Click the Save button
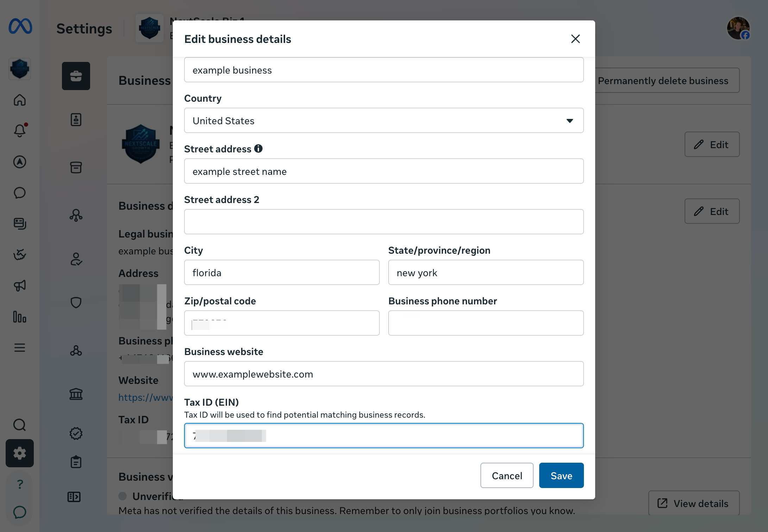The image size is (768, 532). 561,476
